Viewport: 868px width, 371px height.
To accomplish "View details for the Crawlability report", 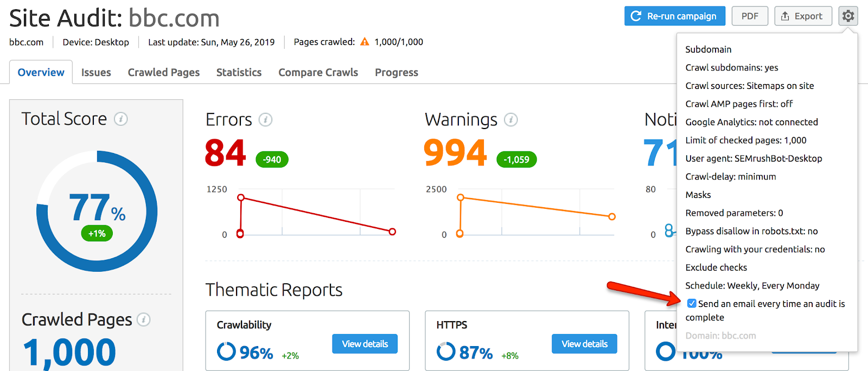I will click(365, 344).
